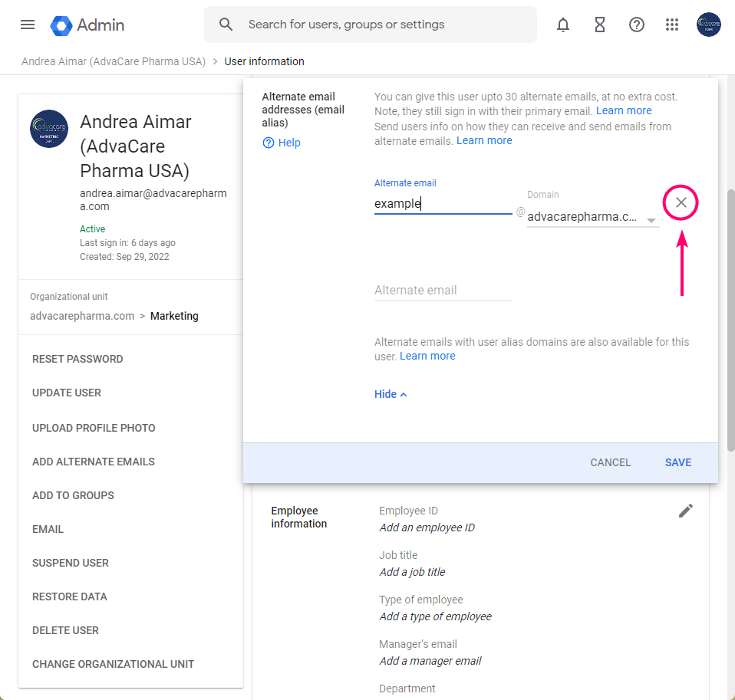This screenshot has height=700, width=735.
Task: Click Marketing organizational unit
Action: click(174, 316)
